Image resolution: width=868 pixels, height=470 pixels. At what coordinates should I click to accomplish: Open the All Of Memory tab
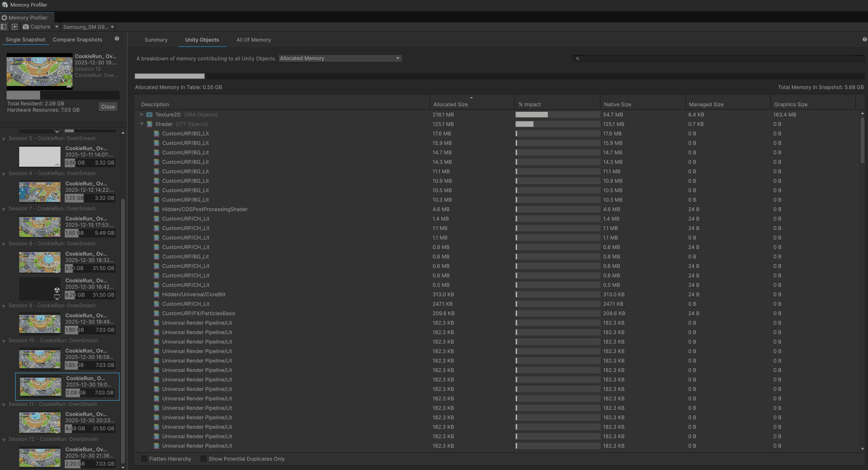click(x=253, y=40)
